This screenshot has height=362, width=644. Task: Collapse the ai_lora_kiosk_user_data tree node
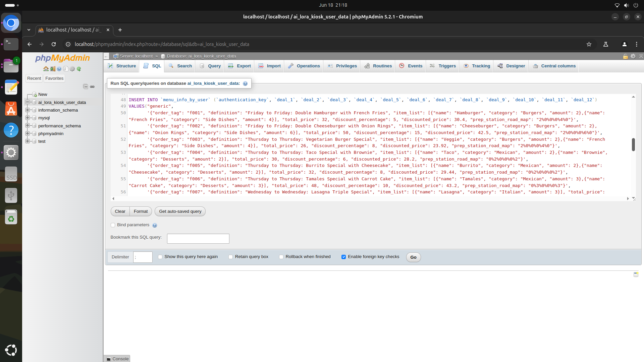click(x=28, y=102)
